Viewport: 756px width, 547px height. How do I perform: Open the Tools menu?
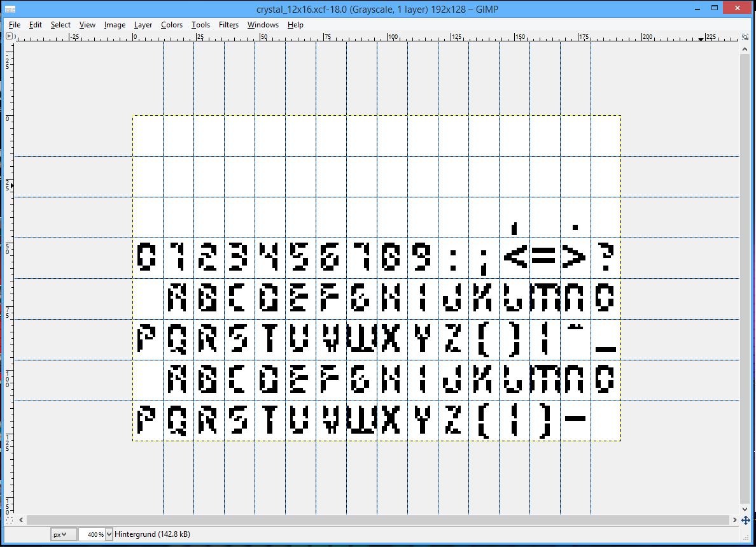(200, 25)
